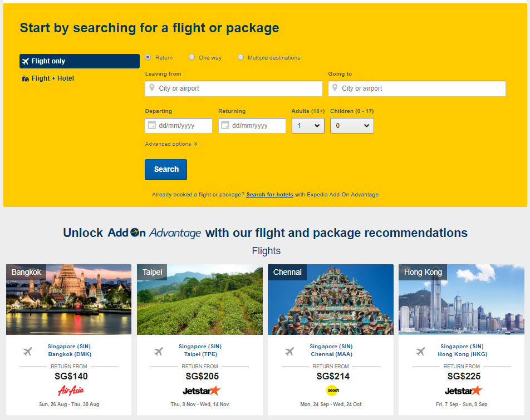Choose the Multiple destinations radio option
Image resolution: width=530 pixels, height=420 pixels.
pos(241,57)
